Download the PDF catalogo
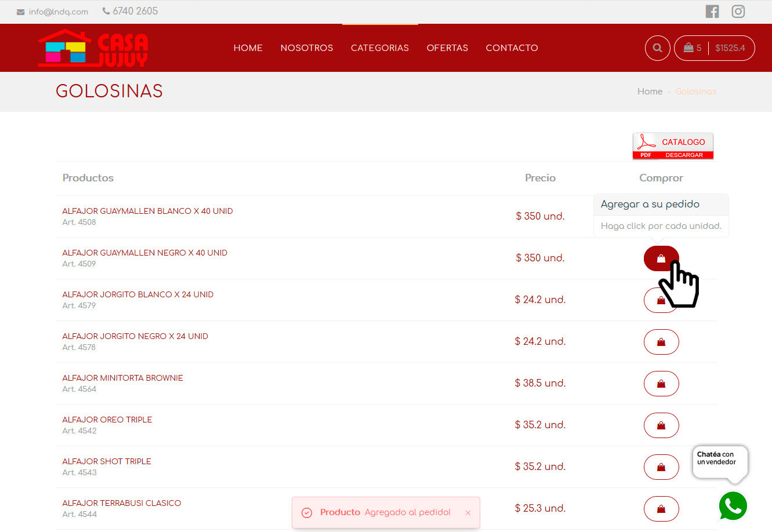 coord(673,146)
